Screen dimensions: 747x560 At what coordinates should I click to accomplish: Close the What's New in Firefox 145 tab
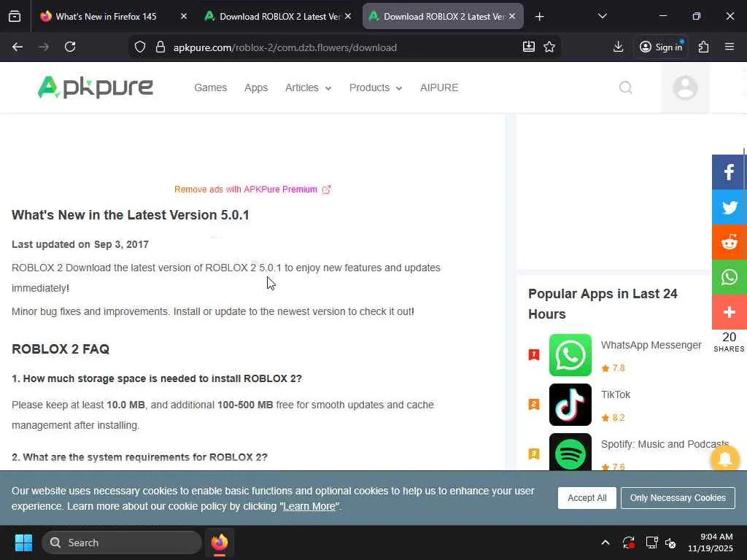pos(183,16)
